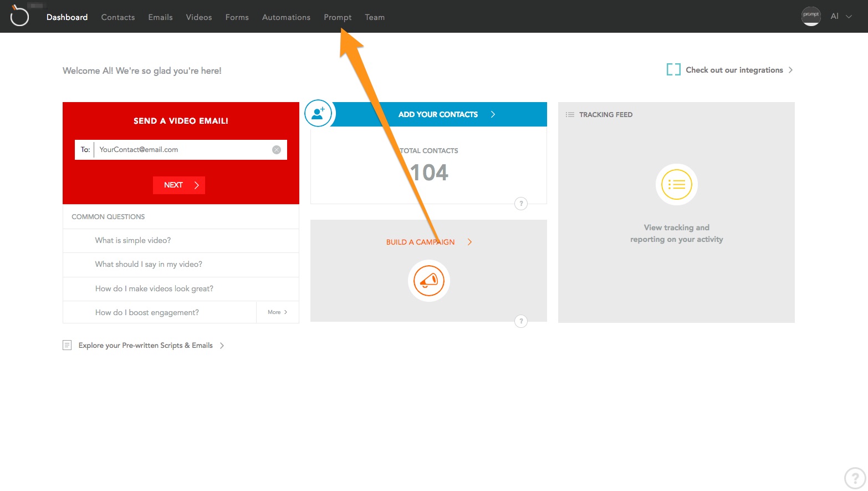Screen dimensions: 868x491
Task: Open the Dashboard tab
Action: click(x=67, y=17)
